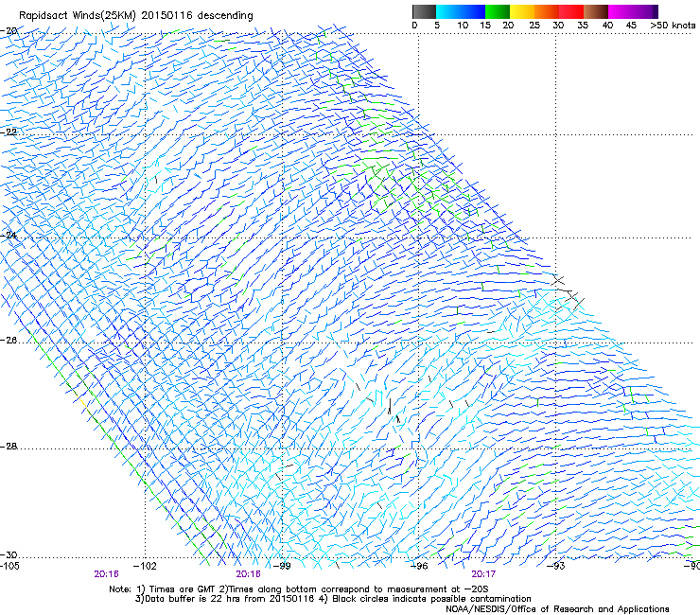700x615 pixels.
Task: Click the cyan-to-blue 5-15 knots gradient
Action: (x=461, y=11)
